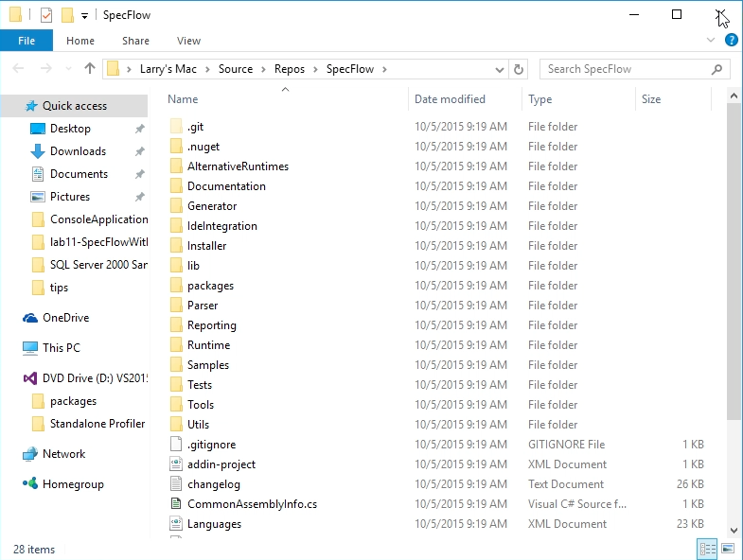Click the scrollbar down arrow
743x560 pixels.
coord(734,531)
